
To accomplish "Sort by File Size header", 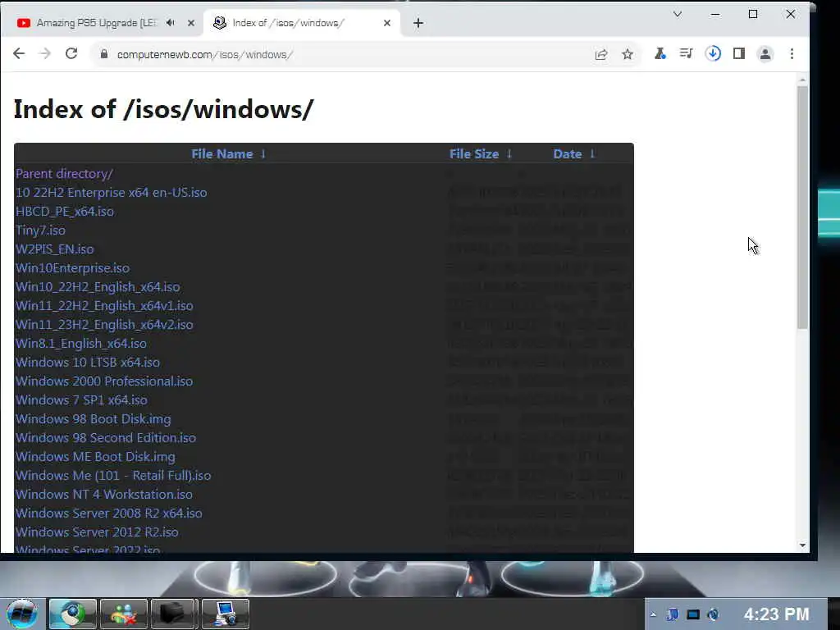I will 474,153.
